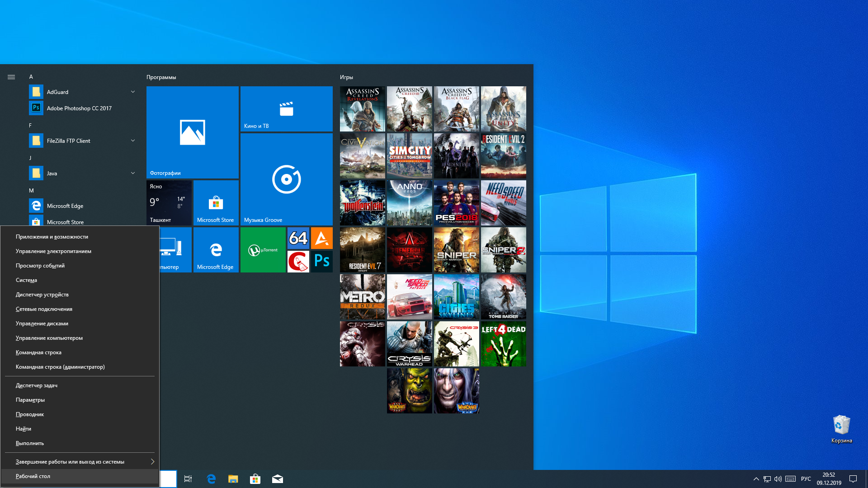The width and height of the screenshot is (868, 488).
Task: Launch the Tomb Raider game tile
Action: (x=504, y=297)
